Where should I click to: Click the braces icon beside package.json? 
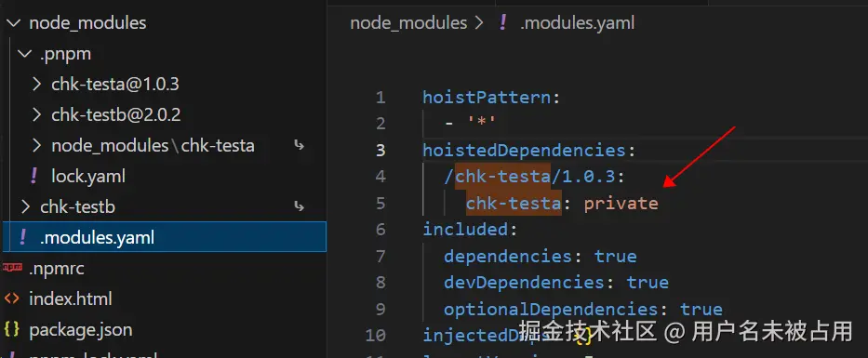pyautogui.click(x=11, y=330)
